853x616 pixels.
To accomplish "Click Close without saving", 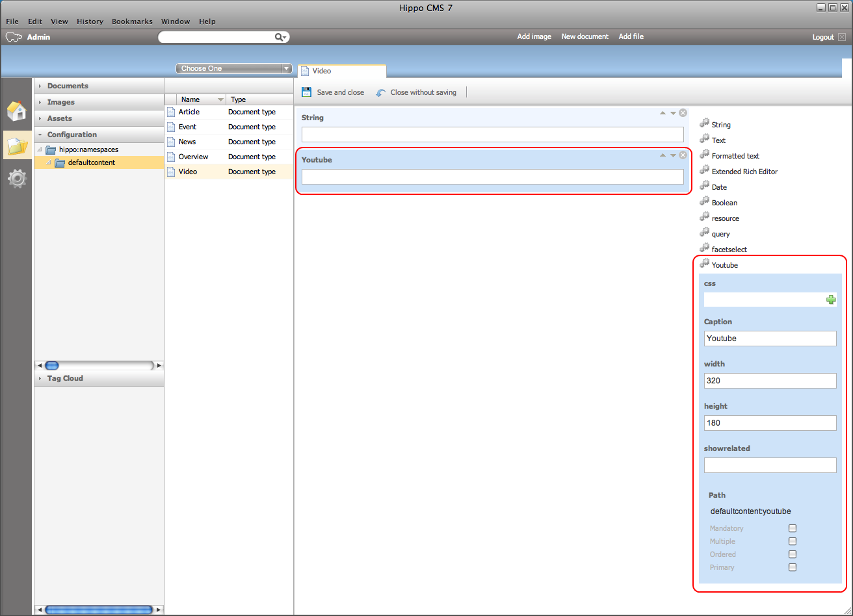I will coord(423,92).
